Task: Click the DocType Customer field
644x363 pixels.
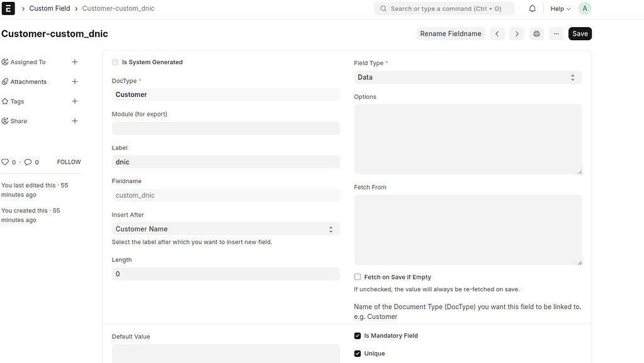Action: click(x=225, y=94)
